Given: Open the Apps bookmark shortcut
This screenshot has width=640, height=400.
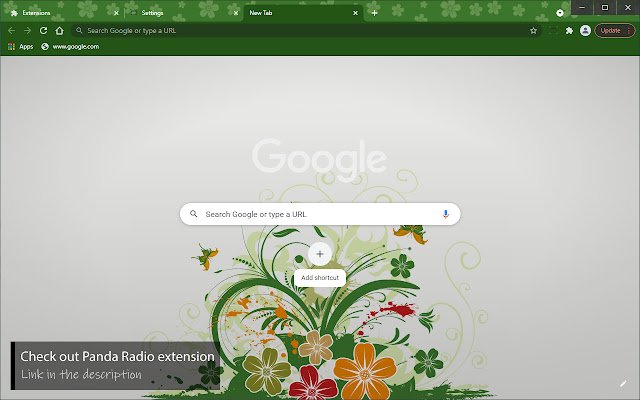Looking at the screenshot, I should (20, 47).
